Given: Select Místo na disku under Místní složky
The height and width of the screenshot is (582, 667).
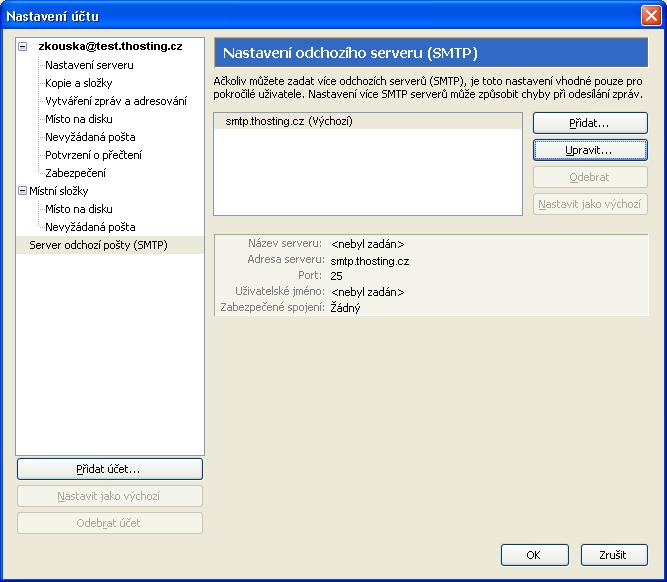Looking at the screenshot, I should (x=78, y=209).
